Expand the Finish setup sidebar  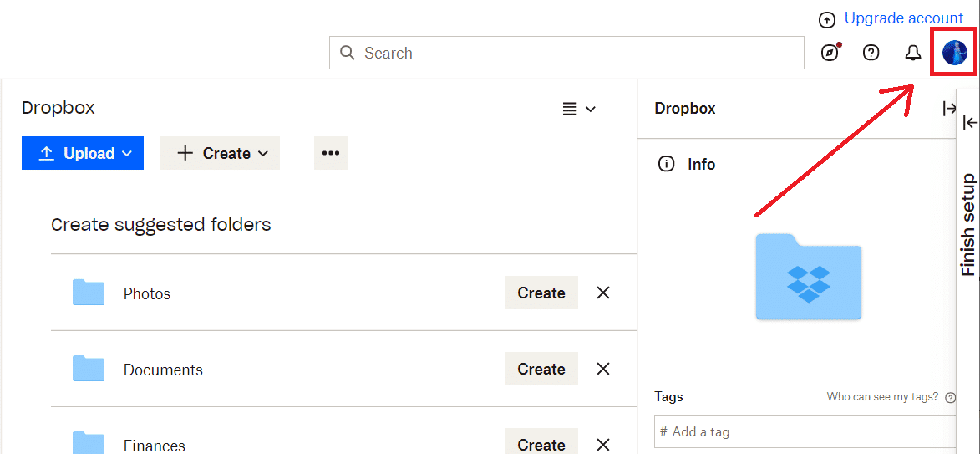tap(970, 122)
